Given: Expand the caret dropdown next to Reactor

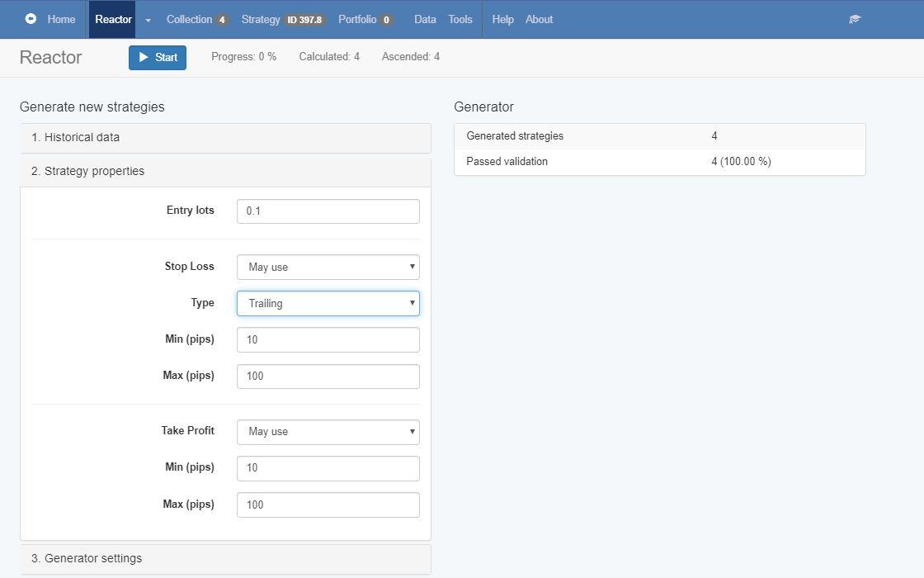Looking at the screenshot, I should tap(148, 20).
